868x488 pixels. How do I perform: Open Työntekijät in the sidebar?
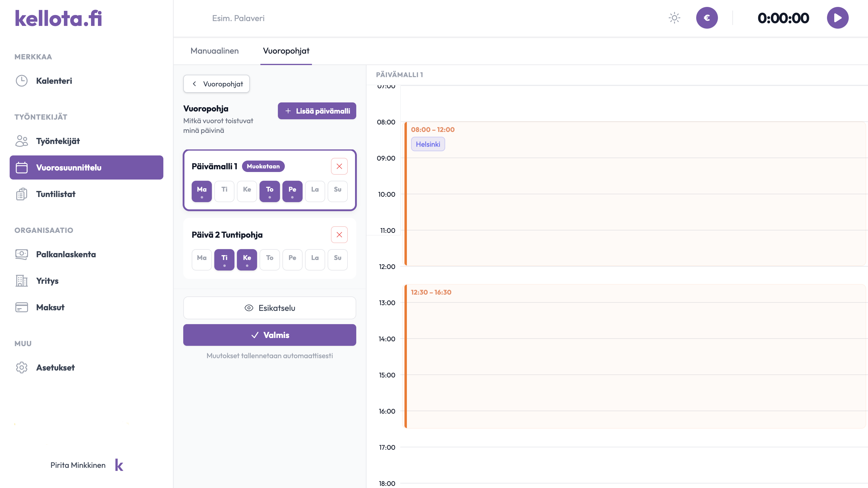pyautogui.click(x=86, y=141)
